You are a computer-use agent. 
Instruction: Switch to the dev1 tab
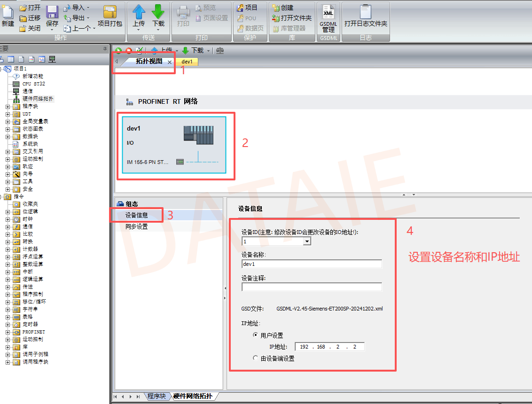click(187, 62)
